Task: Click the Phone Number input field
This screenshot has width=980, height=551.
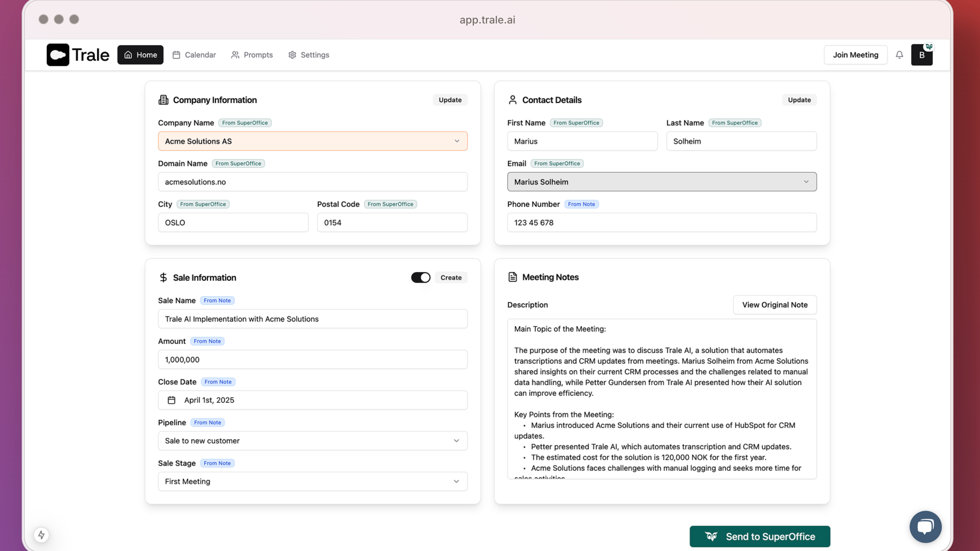Action: (x=661, y=222)
